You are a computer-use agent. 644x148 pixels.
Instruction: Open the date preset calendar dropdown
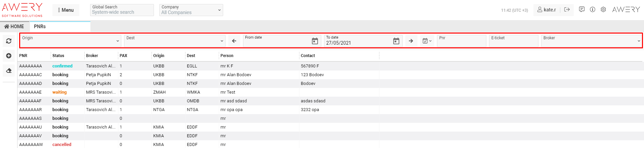coord(427,41)
